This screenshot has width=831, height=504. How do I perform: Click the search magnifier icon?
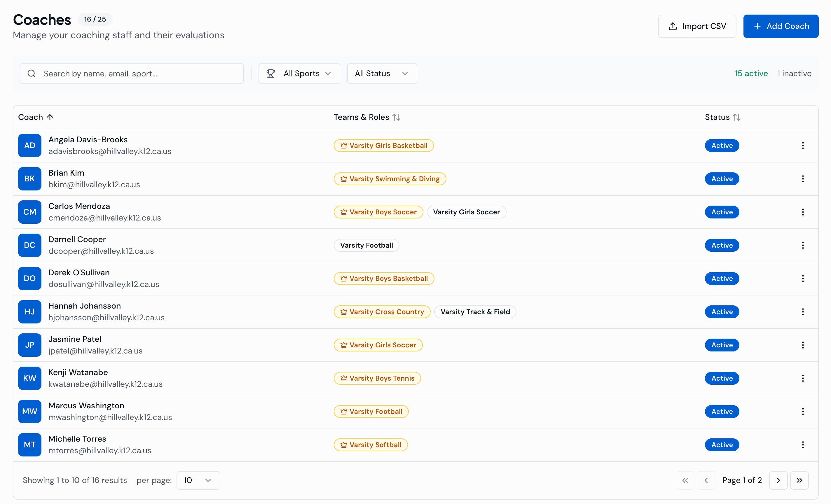(31, 73)
